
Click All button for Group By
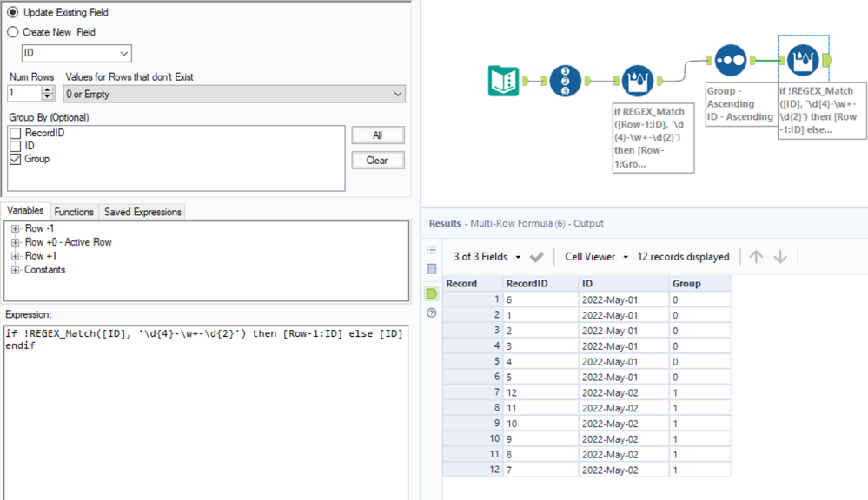378,135
